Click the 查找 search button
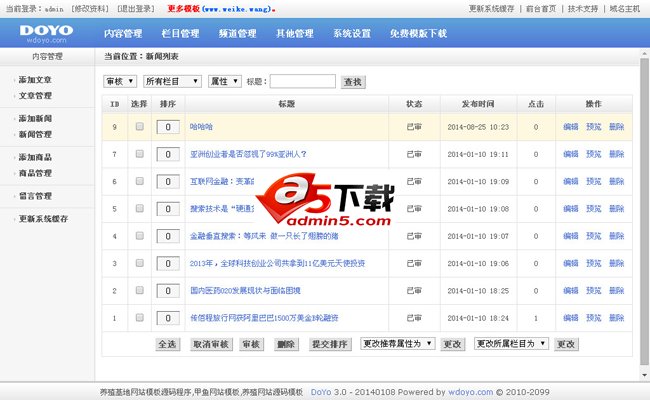The width and height of the screenshot is (650, 400). point(353,82)
